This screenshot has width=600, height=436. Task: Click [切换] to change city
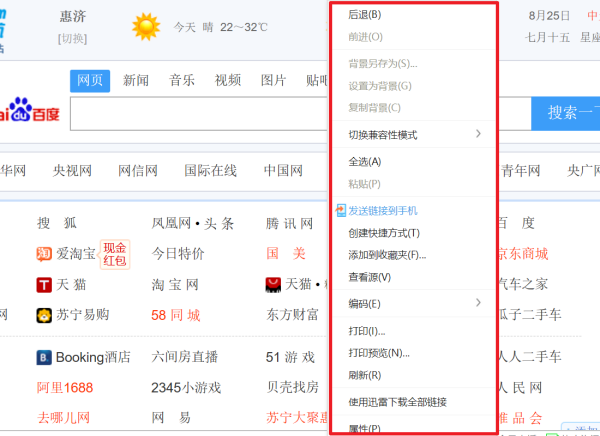coord(72,39)
